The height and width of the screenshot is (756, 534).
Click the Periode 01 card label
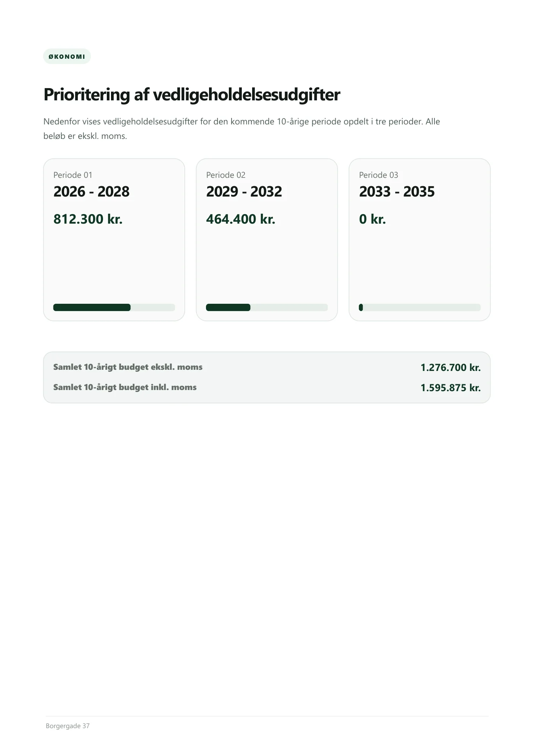73,175
